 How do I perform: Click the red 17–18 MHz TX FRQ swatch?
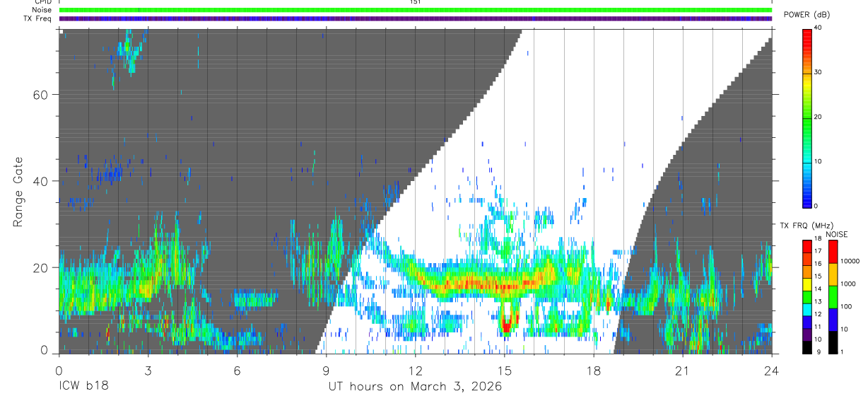pos(807,247)
